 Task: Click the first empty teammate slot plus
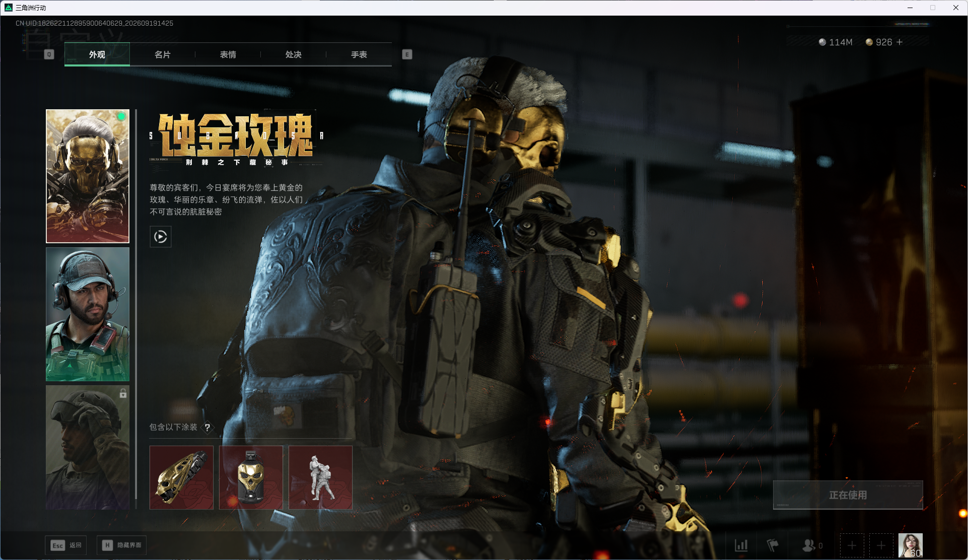[x=852, y=545]
